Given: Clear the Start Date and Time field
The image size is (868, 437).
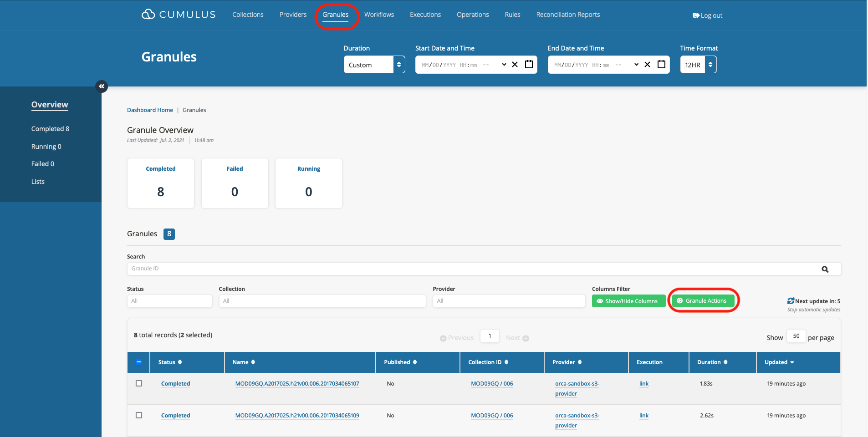Looking at the screenshot, I should pyautogui.click(x=515, y=65).
